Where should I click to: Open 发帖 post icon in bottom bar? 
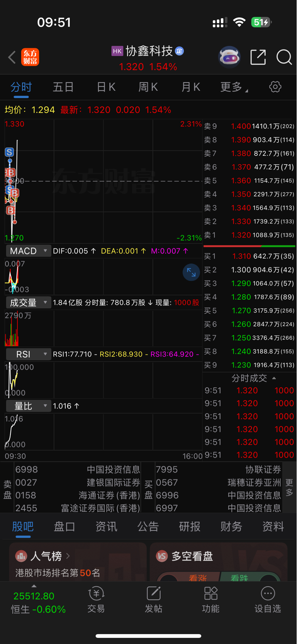[153, 600]
